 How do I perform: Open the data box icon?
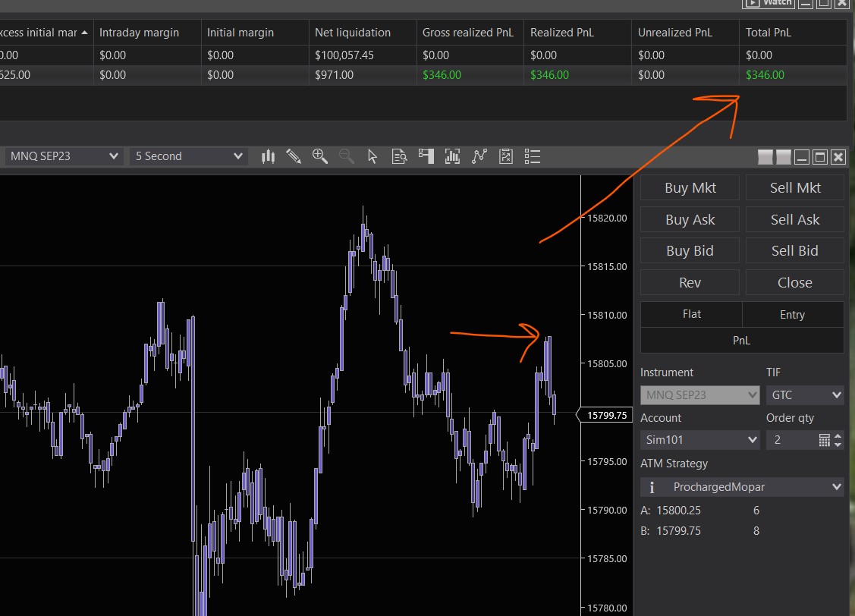click(399, 156)
